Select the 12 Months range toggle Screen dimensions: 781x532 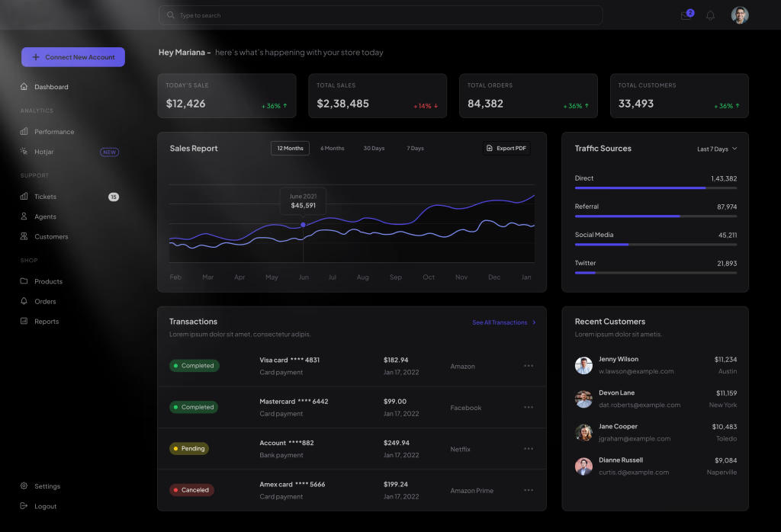(x=290, y=148)
